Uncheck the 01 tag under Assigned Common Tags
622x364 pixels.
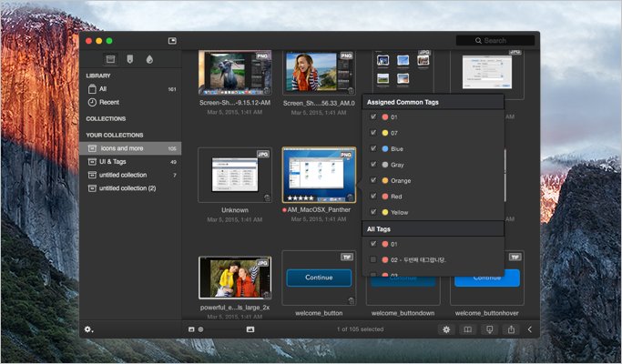(x=372, y=116)
